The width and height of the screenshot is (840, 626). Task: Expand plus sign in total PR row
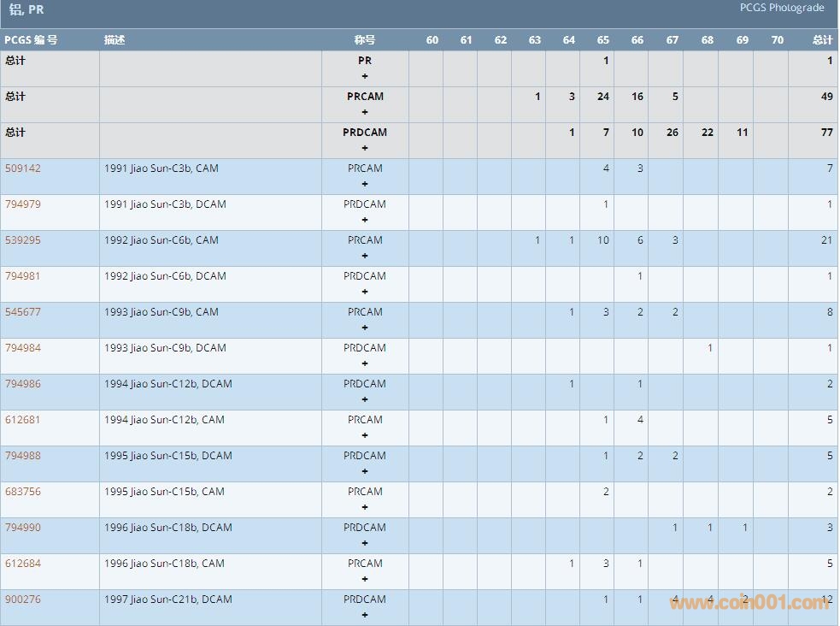365,76
